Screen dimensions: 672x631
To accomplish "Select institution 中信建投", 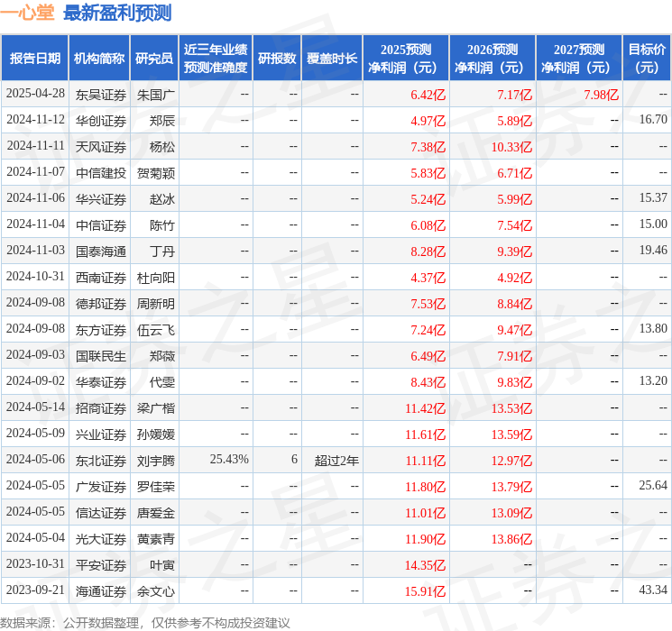I will [x=101, y=173].
